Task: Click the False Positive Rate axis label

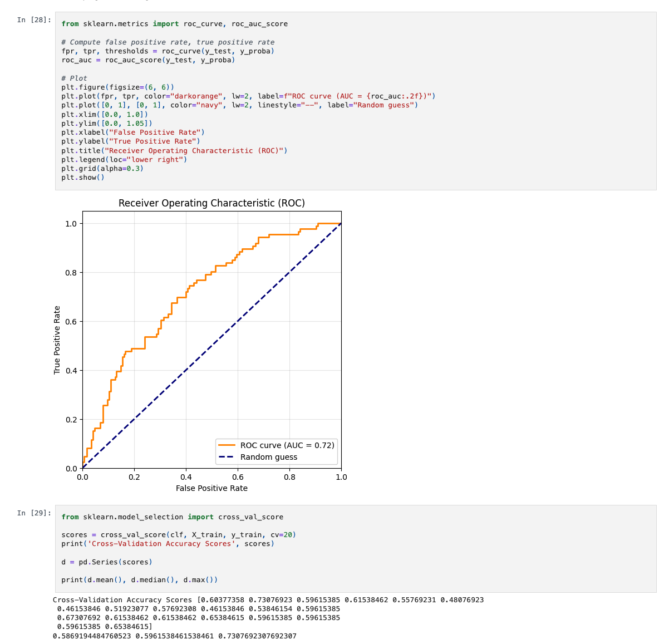Action: pos(211,488)
